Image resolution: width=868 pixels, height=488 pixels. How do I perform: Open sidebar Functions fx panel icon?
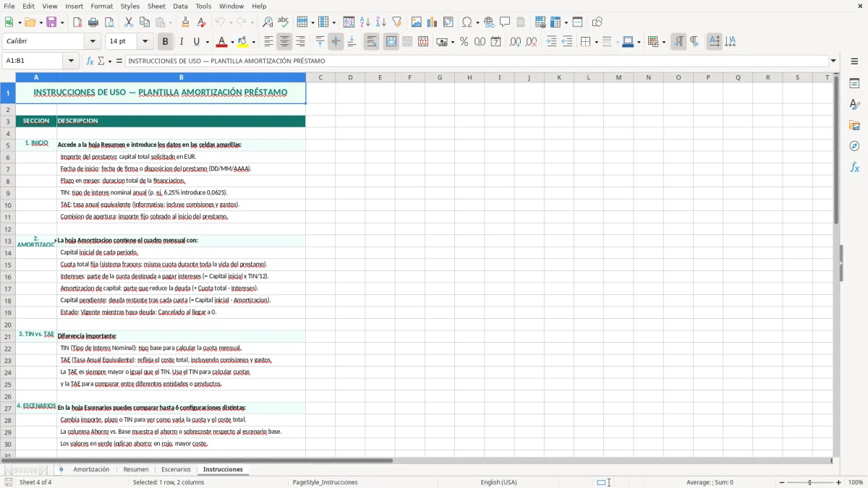[x=854, y=168]
